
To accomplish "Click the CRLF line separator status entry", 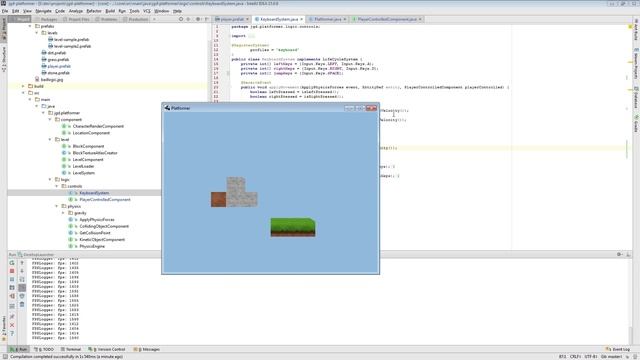I will 575,357.
